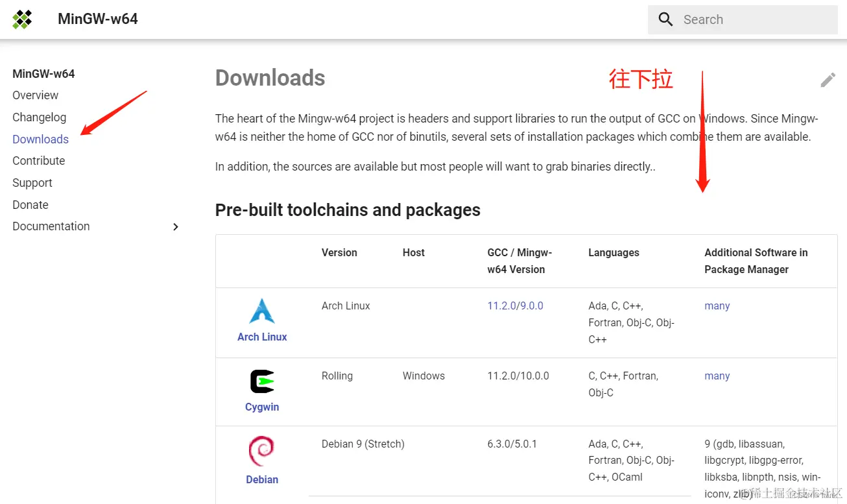Click the MinGW-w64 logo icon
Image resolution: width=847 pixels, height=504 pixels.
point(22,19)
